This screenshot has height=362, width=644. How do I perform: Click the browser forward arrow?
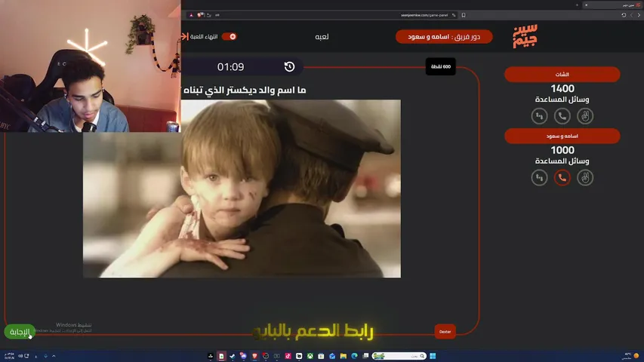pyautogui.click(x=631, y=15)
